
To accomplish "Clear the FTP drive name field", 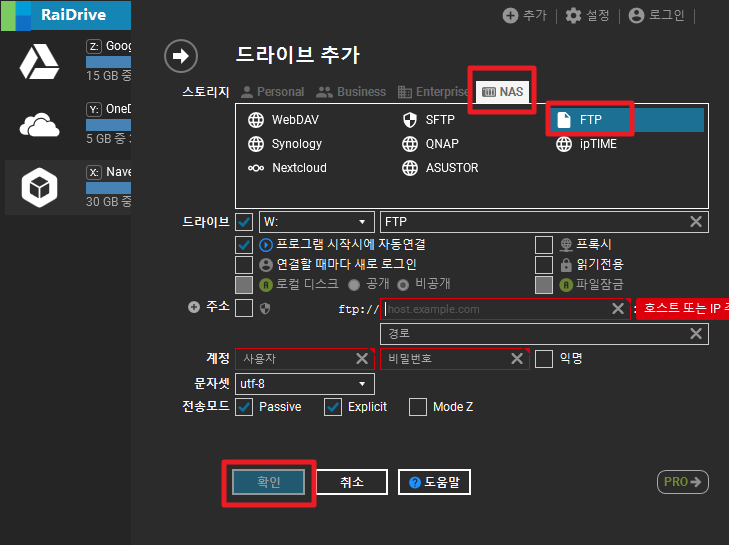I will pos(696,221).
